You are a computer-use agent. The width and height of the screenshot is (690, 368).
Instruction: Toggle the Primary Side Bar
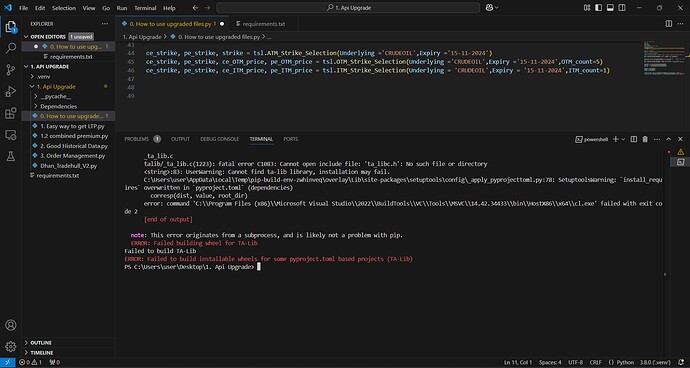(x=598, y=7)
